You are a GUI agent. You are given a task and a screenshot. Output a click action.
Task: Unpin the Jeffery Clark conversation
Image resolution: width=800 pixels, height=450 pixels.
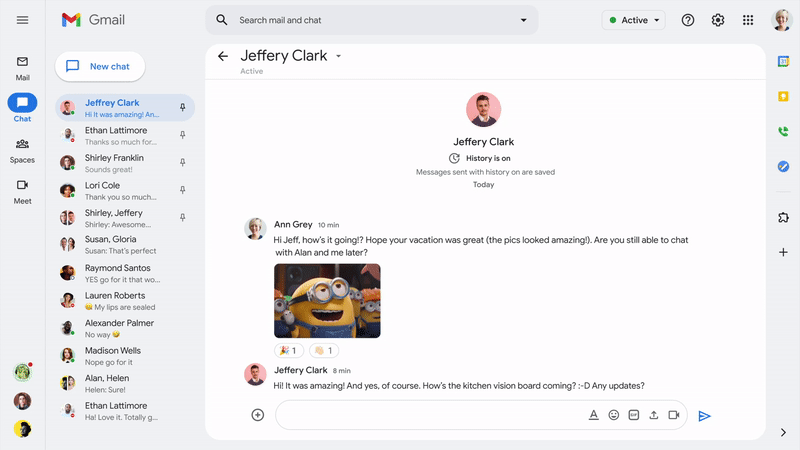tap(182, 107)
